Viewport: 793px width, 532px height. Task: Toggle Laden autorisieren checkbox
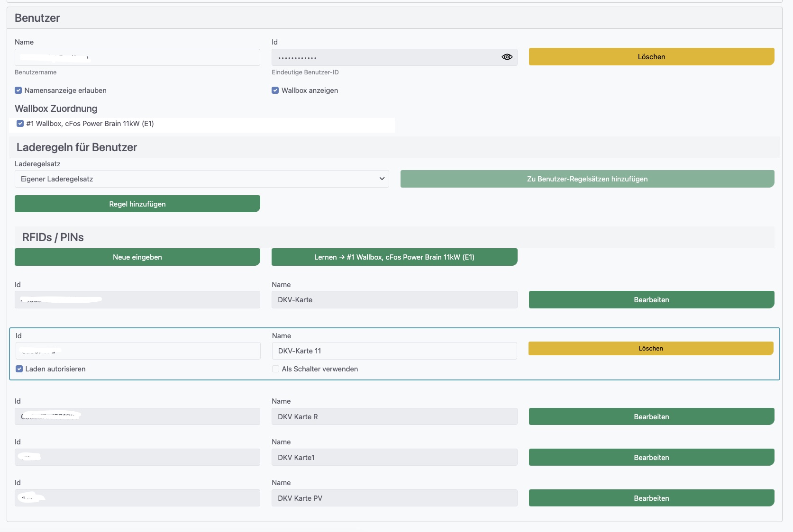19,369
